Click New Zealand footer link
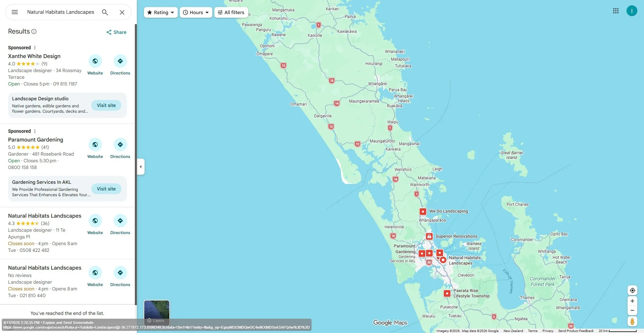 (513, 331)
